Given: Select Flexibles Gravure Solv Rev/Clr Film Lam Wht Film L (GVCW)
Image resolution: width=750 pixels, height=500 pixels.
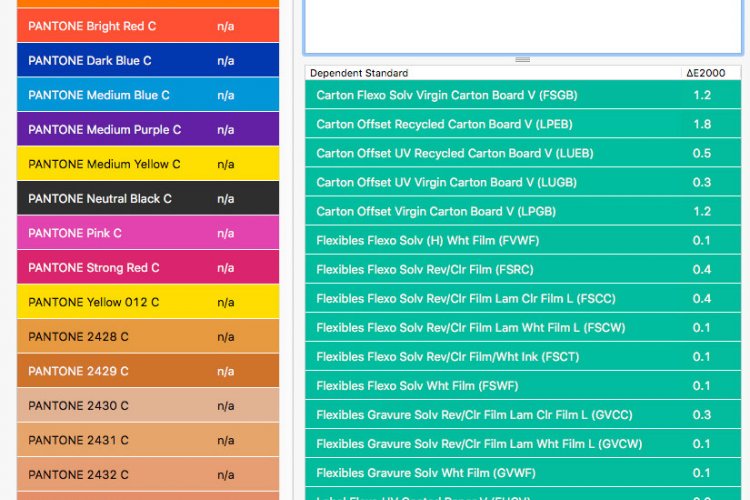Looking at the screenshot, I should click(x=523, y=444).
